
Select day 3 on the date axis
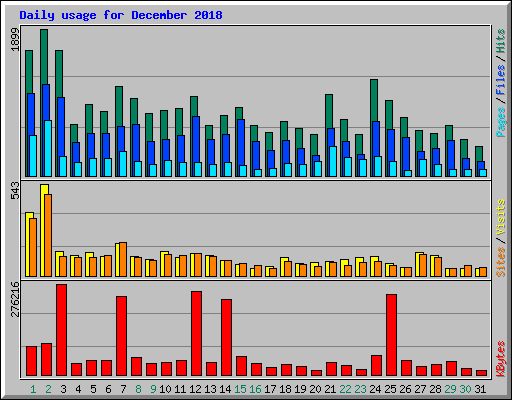tap(63, 389)
